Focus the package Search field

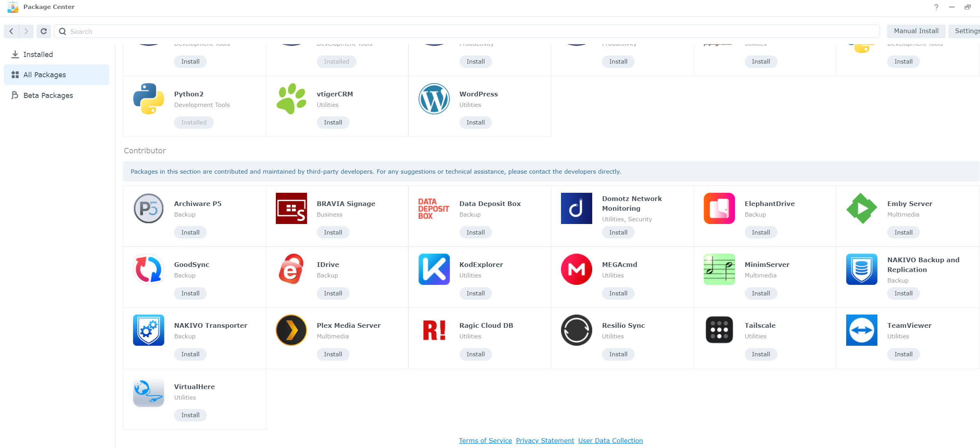(467, 31)
